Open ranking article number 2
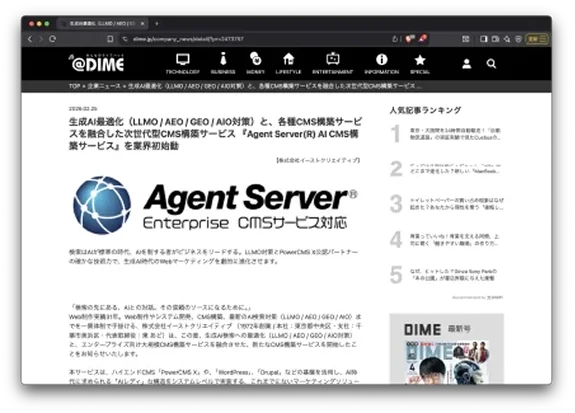This screenshot has height=413, width=575. [x=446, y=169]
